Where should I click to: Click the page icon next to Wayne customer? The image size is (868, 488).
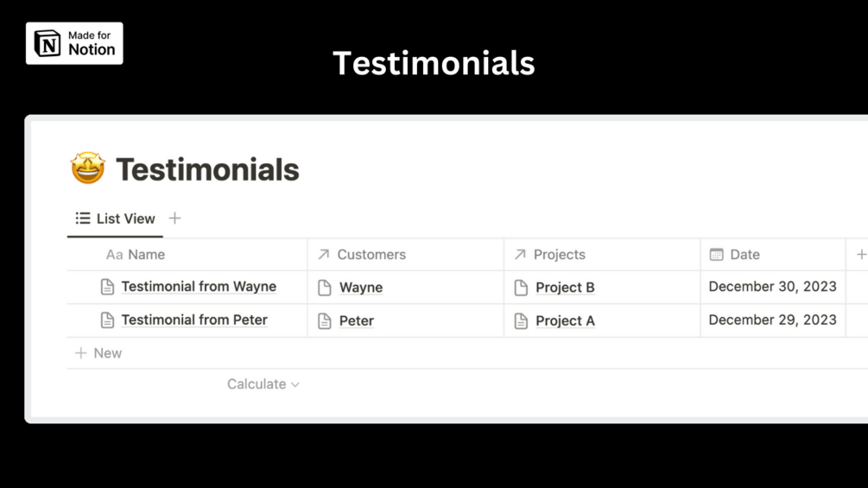[x=325, y=288]
